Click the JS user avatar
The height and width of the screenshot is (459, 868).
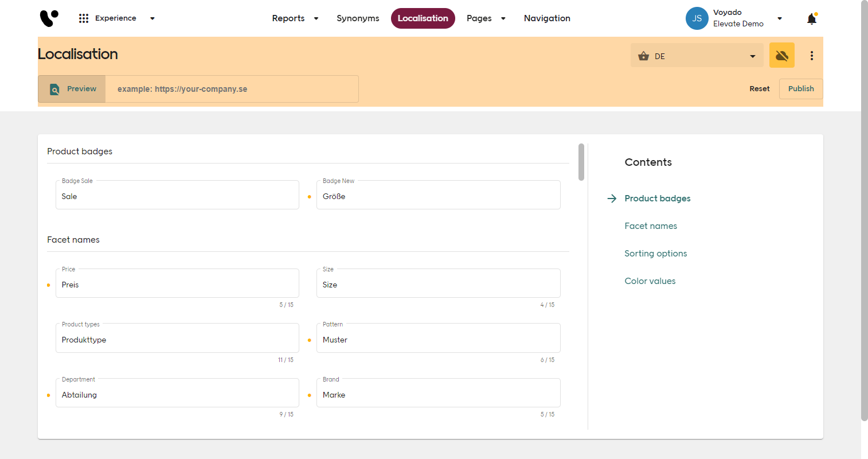(x=697, y=18)
